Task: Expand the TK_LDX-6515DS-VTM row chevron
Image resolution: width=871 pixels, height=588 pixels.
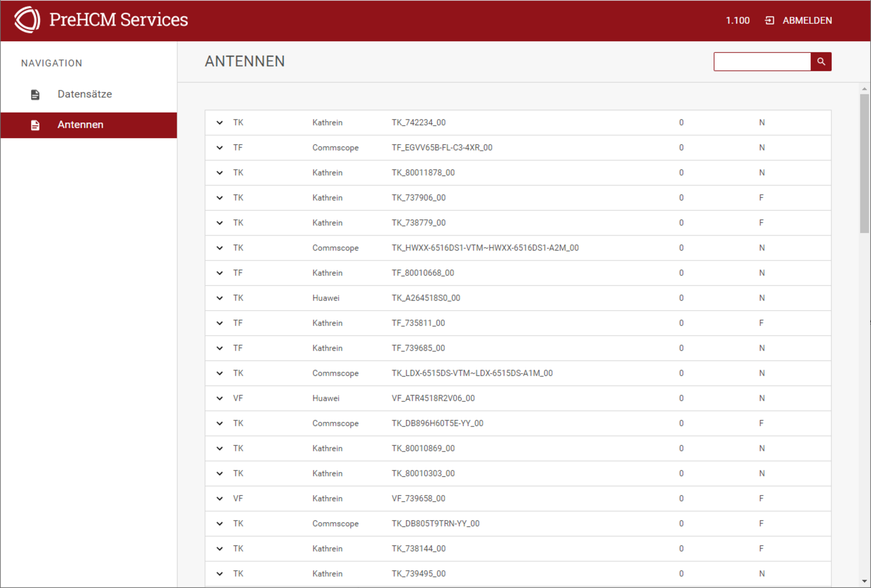Action: tap(219, 373)
